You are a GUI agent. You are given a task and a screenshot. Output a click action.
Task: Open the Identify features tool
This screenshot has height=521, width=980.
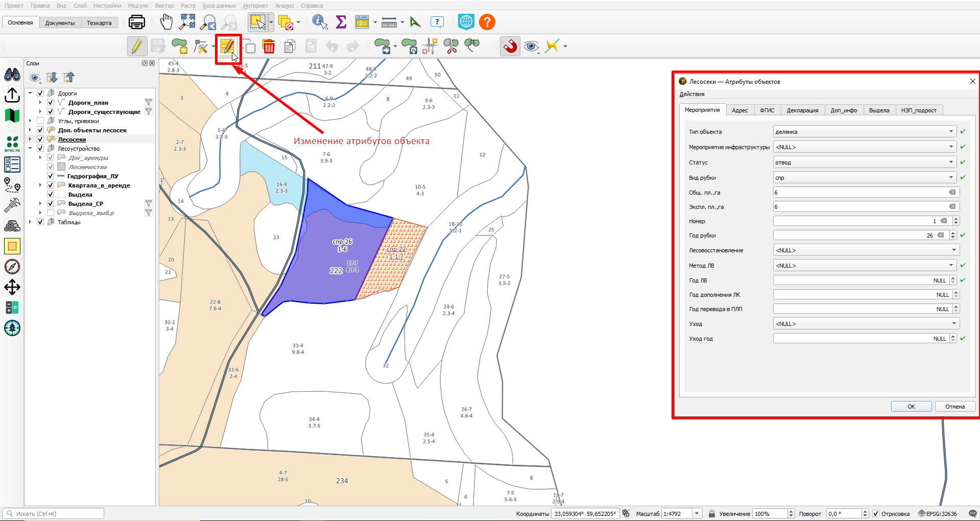click(x=320, y=22)
